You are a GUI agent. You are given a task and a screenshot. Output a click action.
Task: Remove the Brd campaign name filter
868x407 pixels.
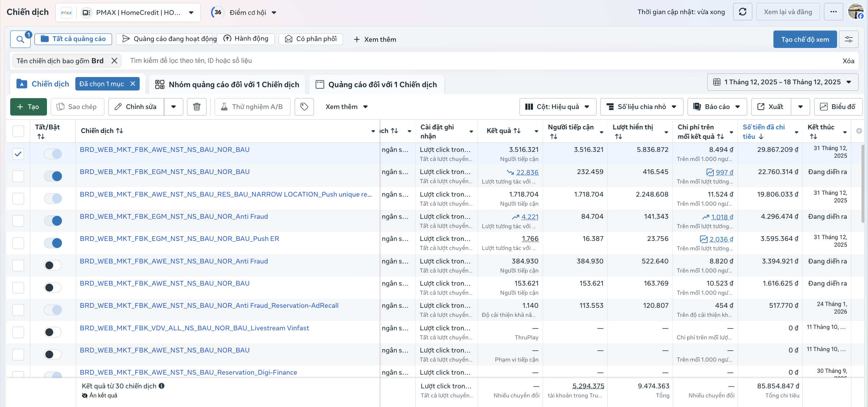tap(114, 61)
